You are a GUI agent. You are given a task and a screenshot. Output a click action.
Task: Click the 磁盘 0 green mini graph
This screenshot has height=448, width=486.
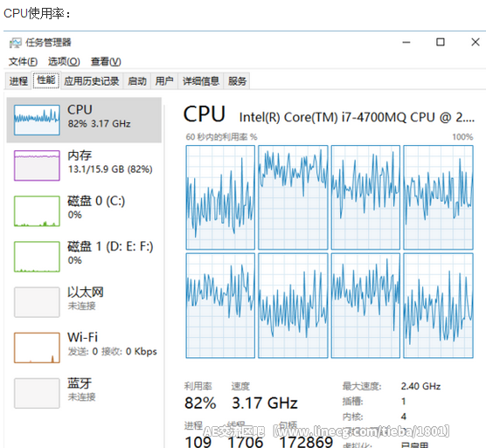tap(37, 210)
